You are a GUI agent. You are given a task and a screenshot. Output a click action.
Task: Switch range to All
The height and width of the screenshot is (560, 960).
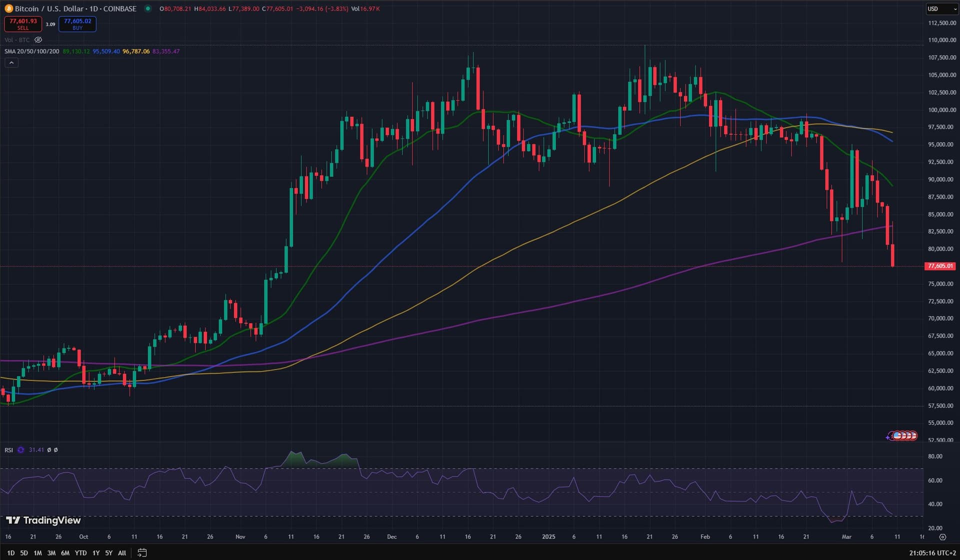pyautogui.click(x=122, y=553)
